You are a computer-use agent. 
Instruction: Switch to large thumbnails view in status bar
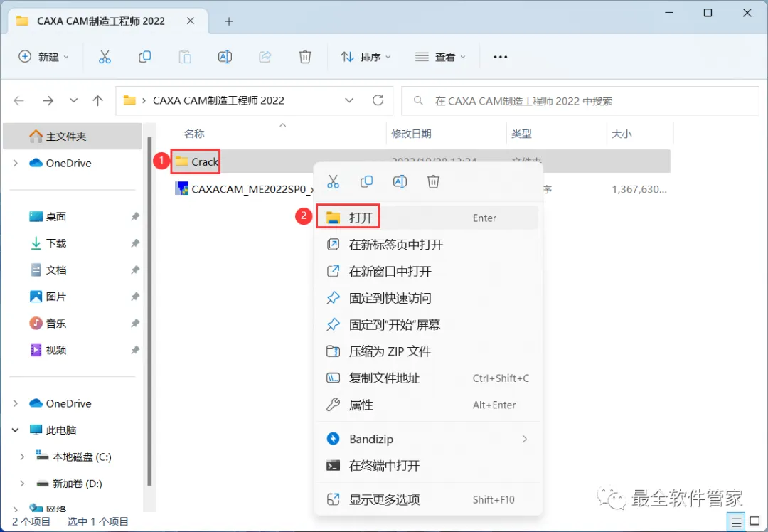pyautogui.click(x=754, y=522)
